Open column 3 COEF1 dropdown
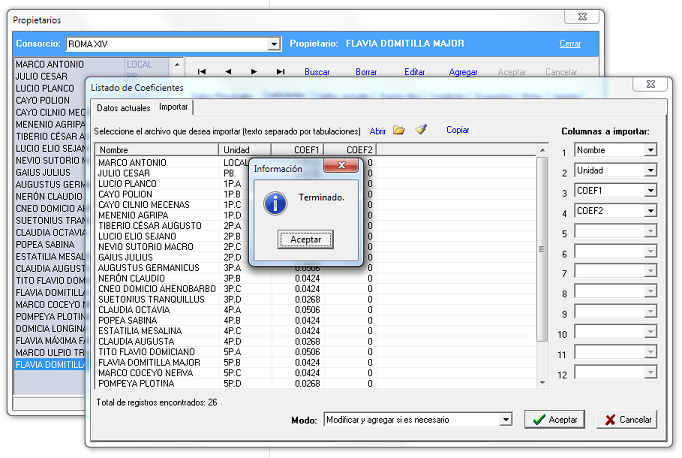 (650, 190)
